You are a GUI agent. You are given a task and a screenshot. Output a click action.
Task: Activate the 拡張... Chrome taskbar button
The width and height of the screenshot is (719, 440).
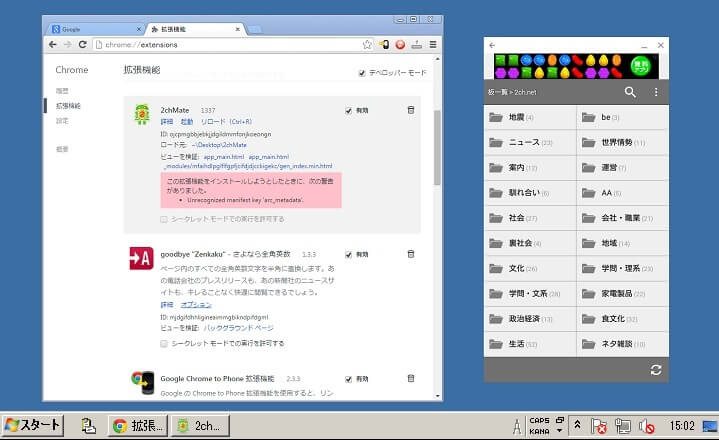138,426
